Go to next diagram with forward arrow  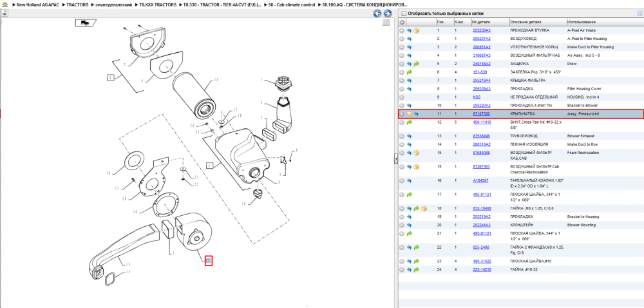coord(387,14)
